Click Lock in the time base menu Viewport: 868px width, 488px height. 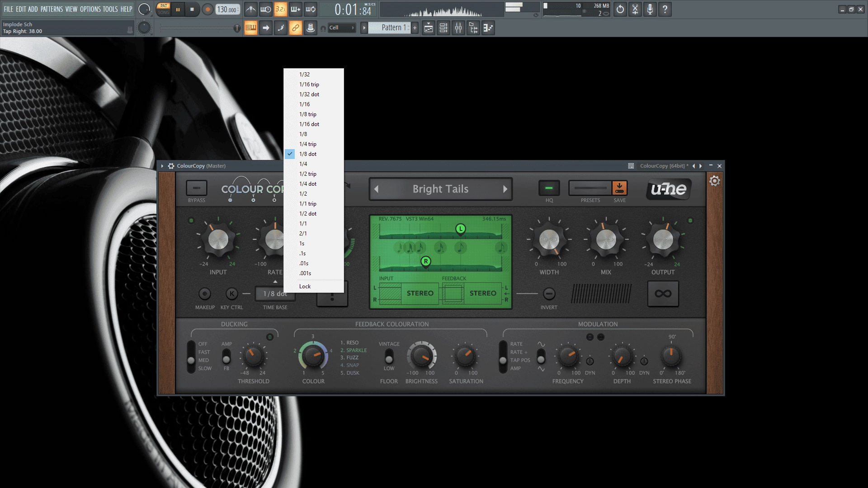314,286
